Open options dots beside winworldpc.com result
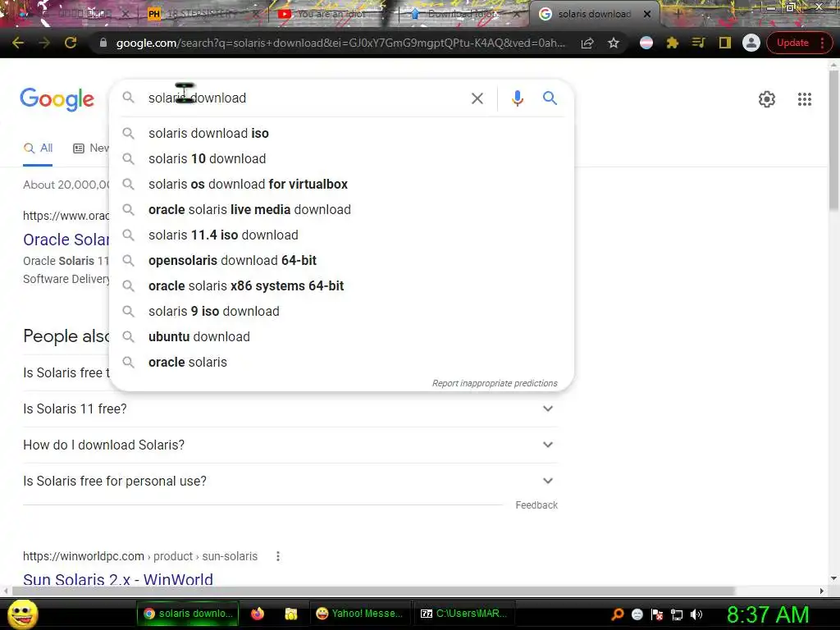The image size is (840, 630). [277, 557]
